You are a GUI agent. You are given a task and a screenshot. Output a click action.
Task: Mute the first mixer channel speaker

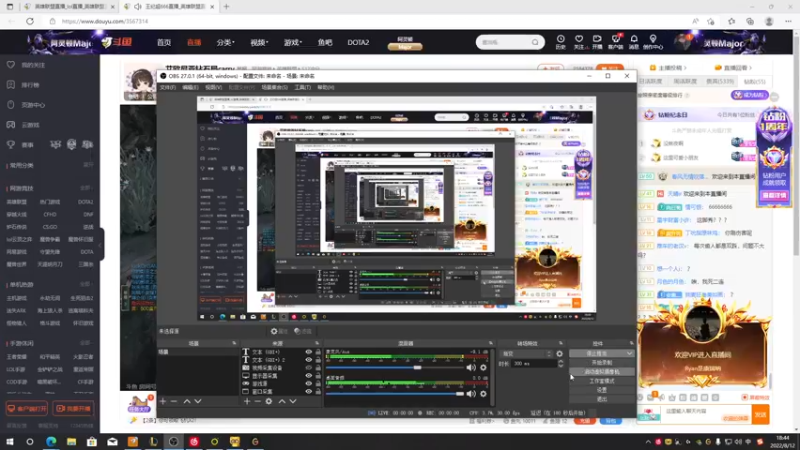click(471, 367)
